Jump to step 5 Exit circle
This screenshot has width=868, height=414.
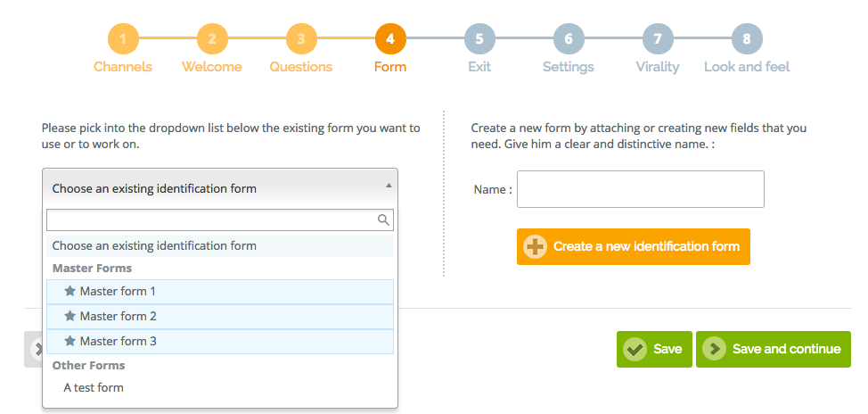pos(479,39)
